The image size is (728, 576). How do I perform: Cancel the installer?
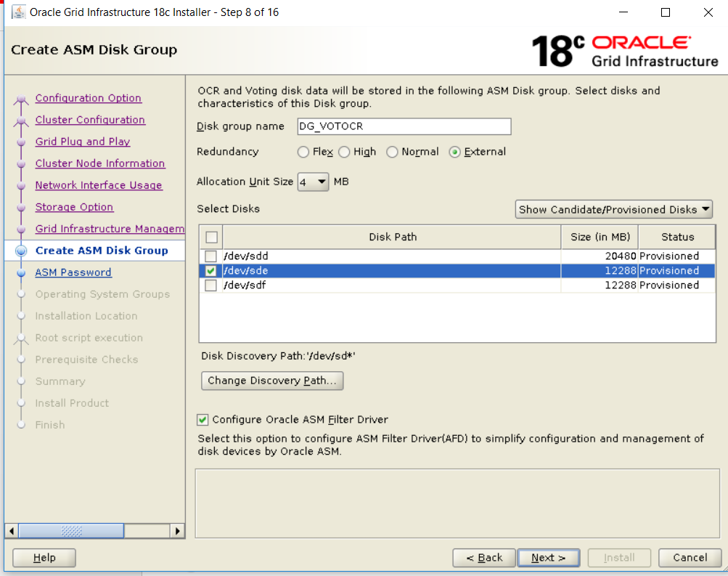(690, 557)
